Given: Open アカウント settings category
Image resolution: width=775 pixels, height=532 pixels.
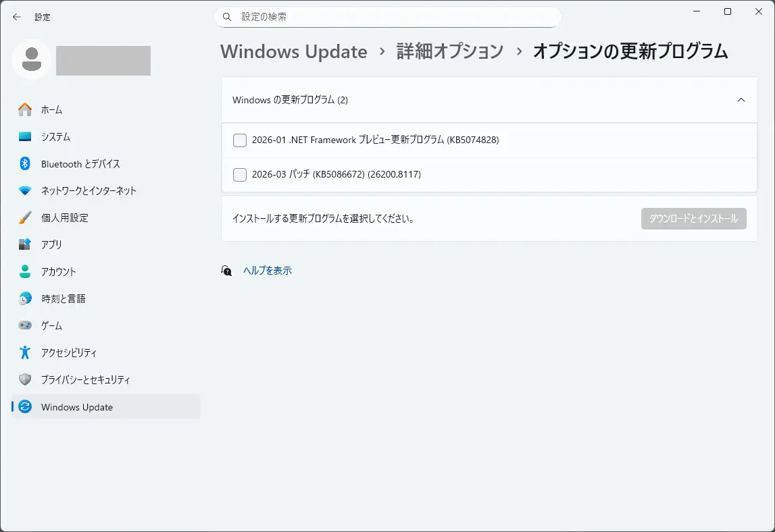Looking at the screenshot, I should [59, 271].
